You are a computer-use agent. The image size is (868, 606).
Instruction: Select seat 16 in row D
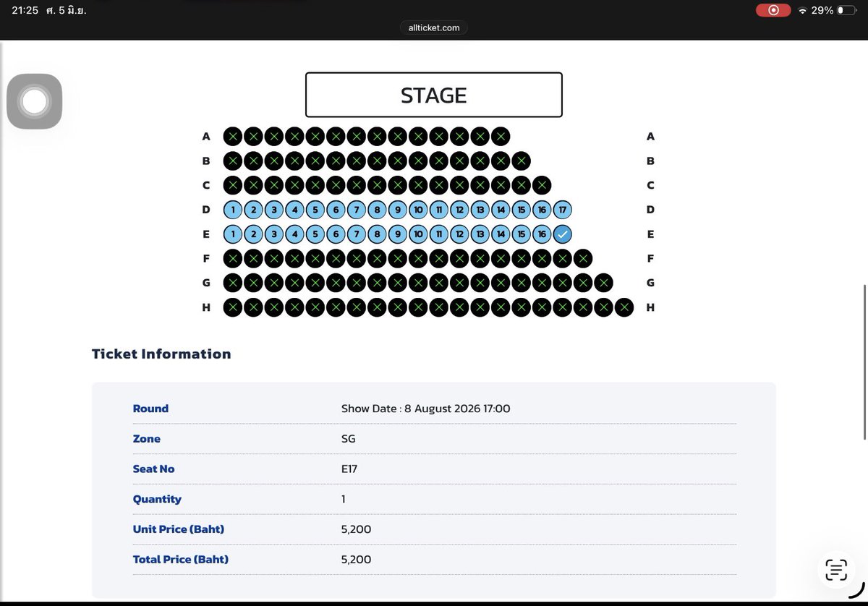[542, 210]
